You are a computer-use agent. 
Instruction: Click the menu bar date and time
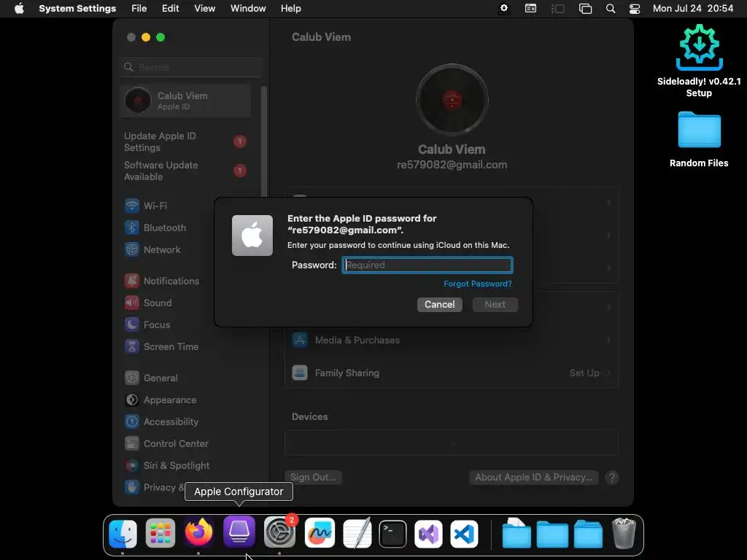click(693, 8)
